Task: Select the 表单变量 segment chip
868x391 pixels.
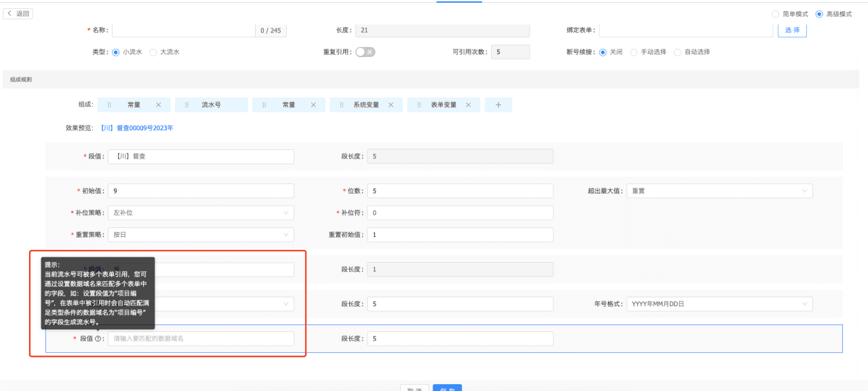Action: [443, 105]
